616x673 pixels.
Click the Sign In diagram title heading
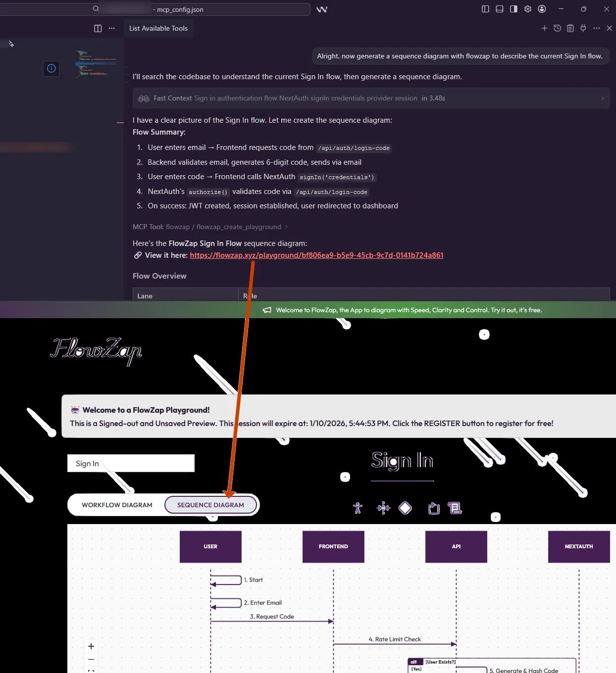pyautogui.click(x=402, y=461)
